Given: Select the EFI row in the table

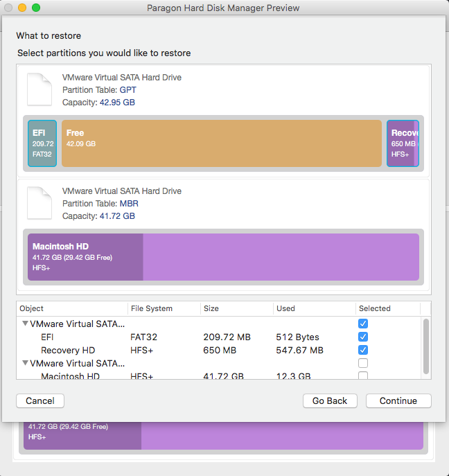Looking at the screenshot, I should click(218, 337).
